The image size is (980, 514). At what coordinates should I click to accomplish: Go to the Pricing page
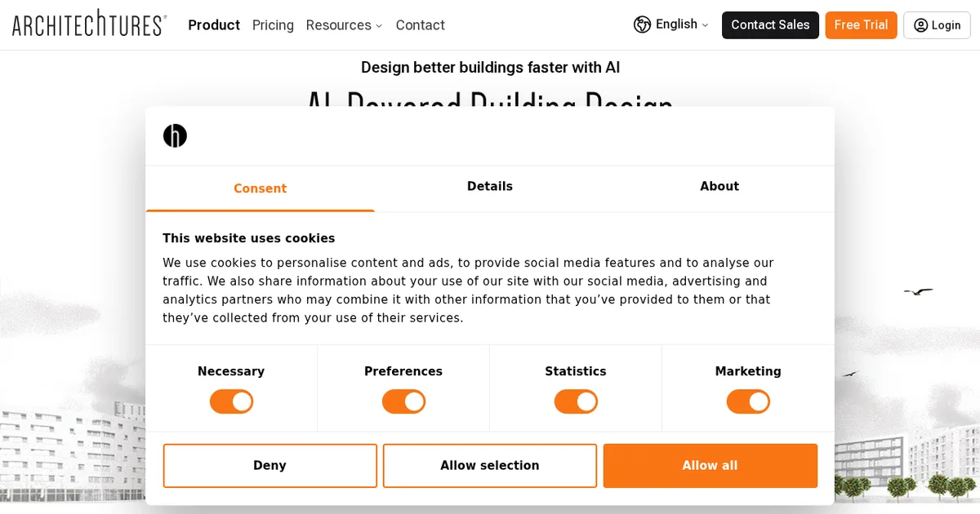[273, 25]
